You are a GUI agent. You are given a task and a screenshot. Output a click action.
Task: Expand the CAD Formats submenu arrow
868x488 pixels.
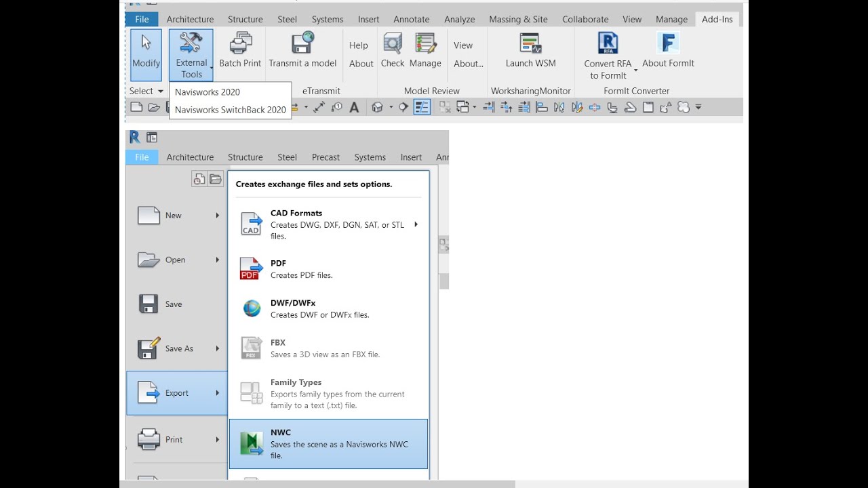point(416,224)
